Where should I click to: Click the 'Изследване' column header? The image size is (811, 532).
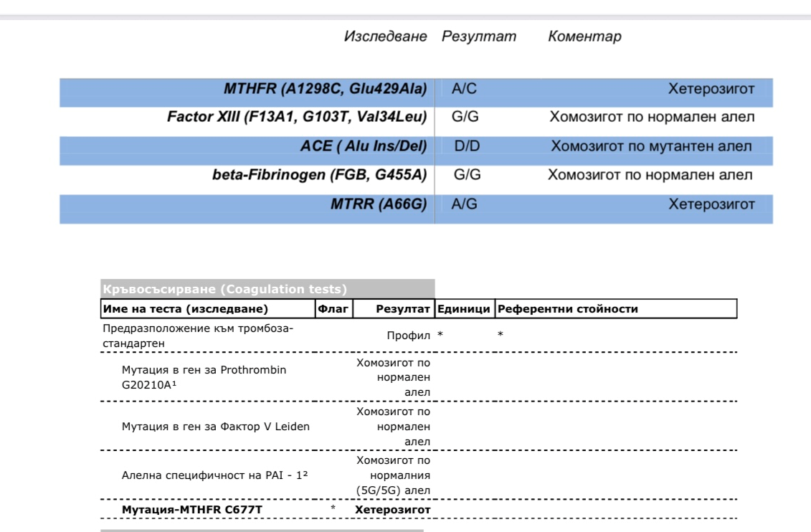tap(385, 37)
